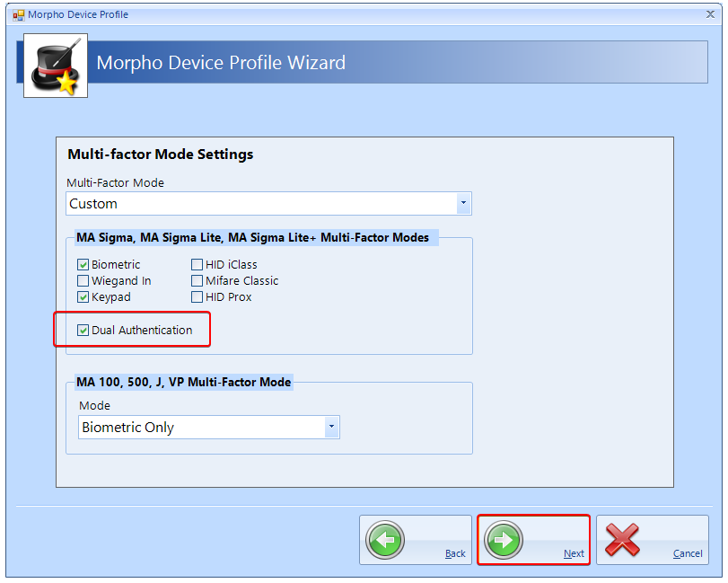Click the Multi-factor Mode Settings heading
Screen dimensions: 728x583
click(161, 155)
